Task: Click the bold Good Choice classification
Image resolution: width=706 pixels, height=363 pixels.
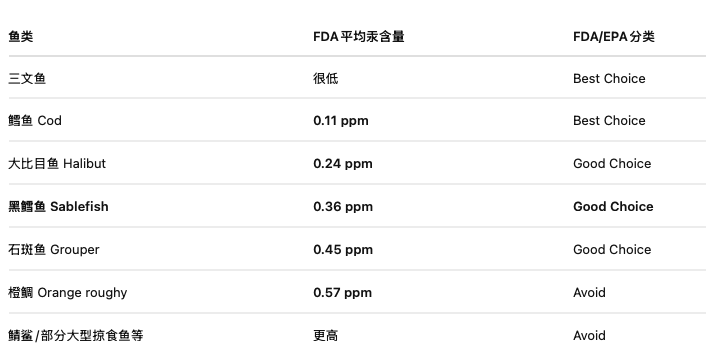Action: (x=613, y=206)
